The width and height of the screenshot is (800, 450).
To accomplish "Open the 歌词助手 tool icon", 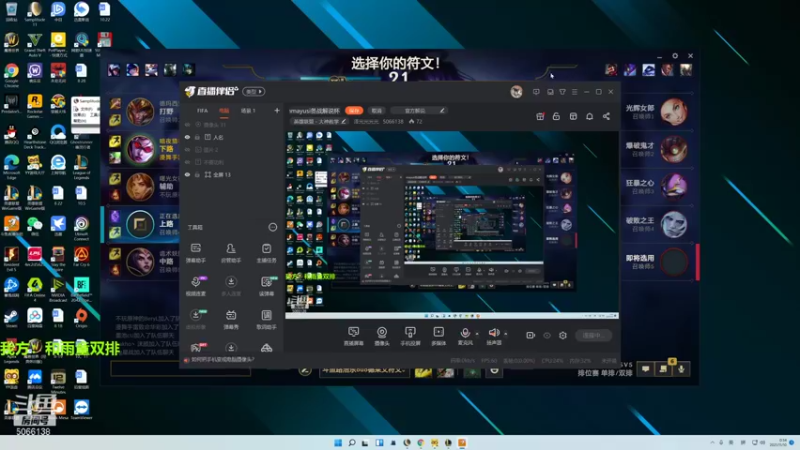I will click(x=266, y=319).
